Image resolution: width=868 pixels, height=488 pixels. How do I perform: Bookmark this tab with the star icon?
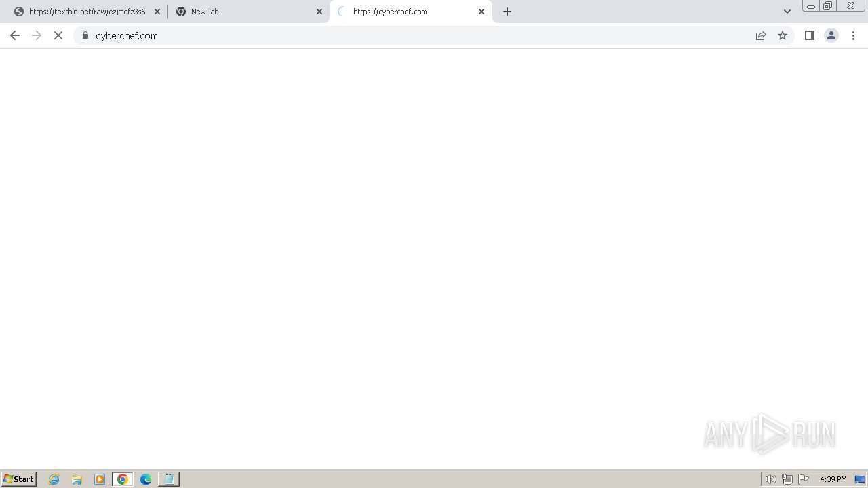click(x=783, y=35)
